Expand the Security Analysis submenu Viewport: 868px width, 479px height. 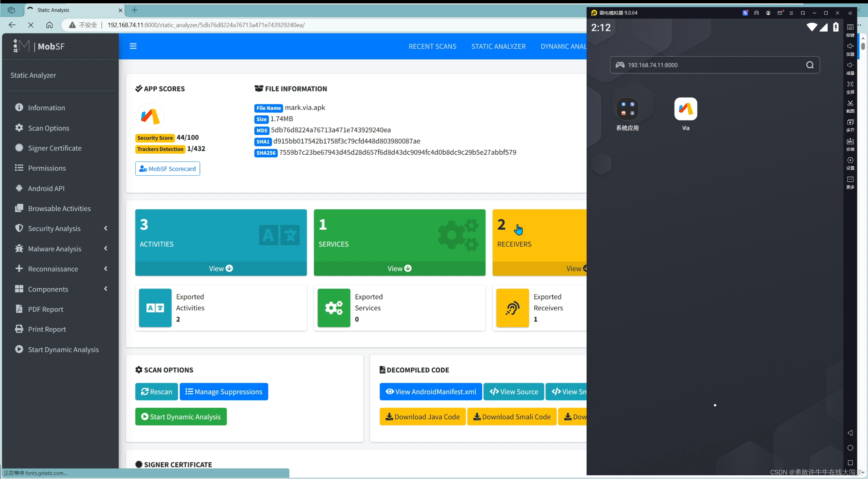pos(61,228)
